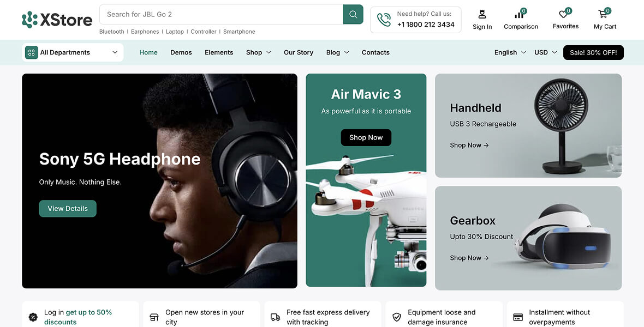Expand the Blog menu chevron

(346, 52)
